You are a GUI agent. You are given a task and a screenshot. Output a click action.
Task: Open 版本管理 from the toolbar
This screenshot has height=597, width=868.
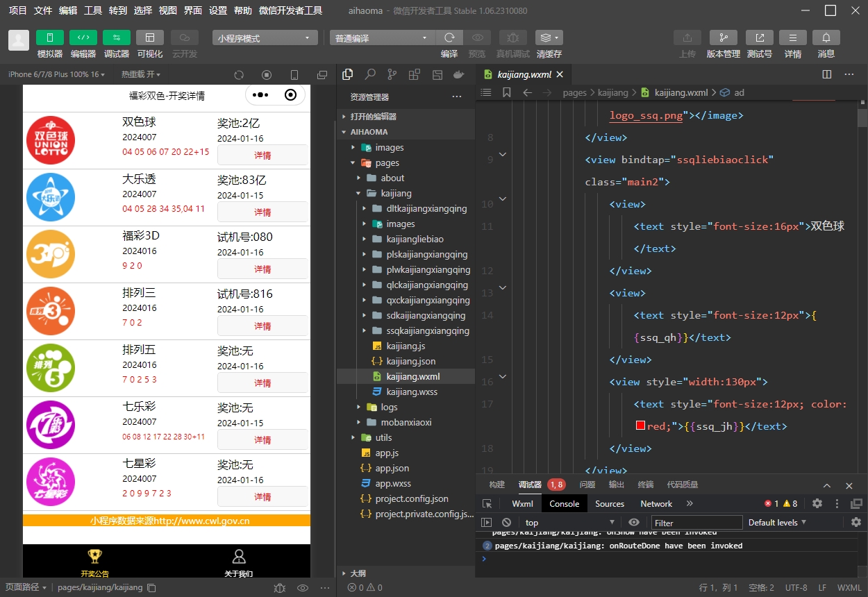click(724, 37)
